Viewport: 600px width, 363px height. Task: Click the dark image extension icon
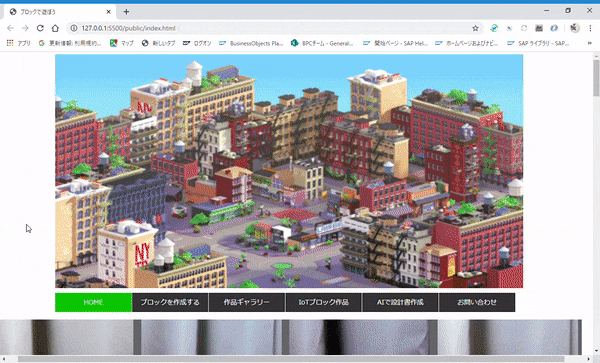pyautogui.click(x=539, y=28)
